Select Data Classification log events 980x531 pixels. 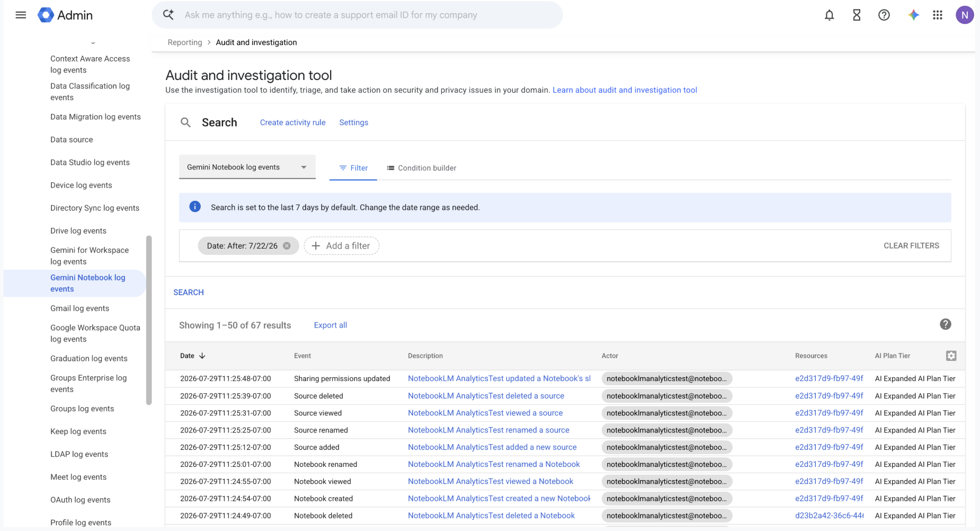90,92
